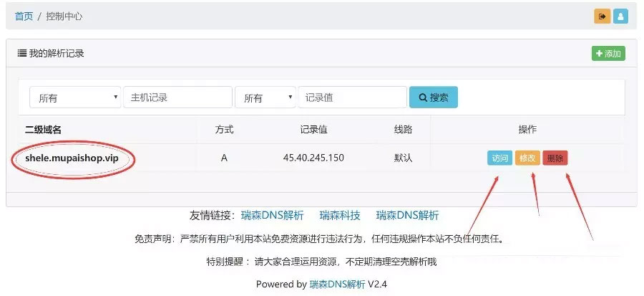The width and height of the screenshot is (644, 296).
Task: Click the orange logout icon
Action: 602,16
